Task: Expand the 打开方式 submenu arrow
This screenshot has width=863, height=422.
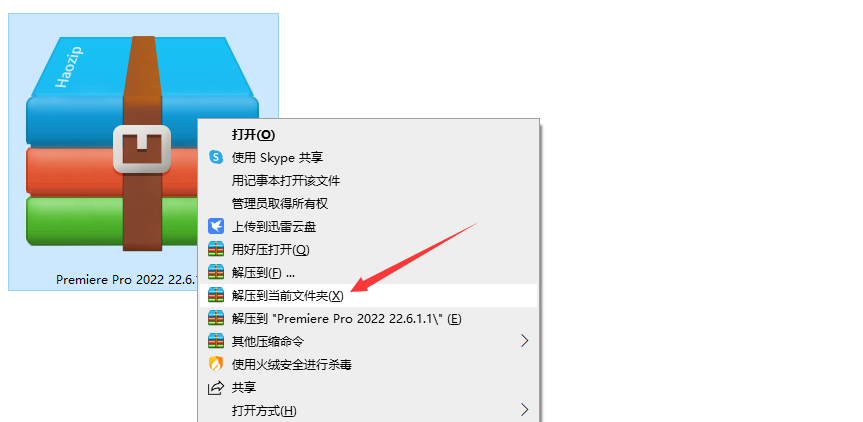Action: (x=525, y=410)
